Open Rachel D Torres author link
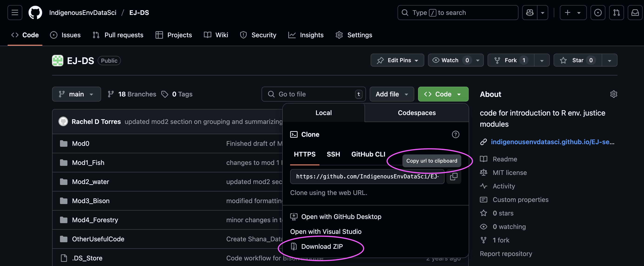The width and height of the screenshot is (644, 266). (x=96, y=122)
